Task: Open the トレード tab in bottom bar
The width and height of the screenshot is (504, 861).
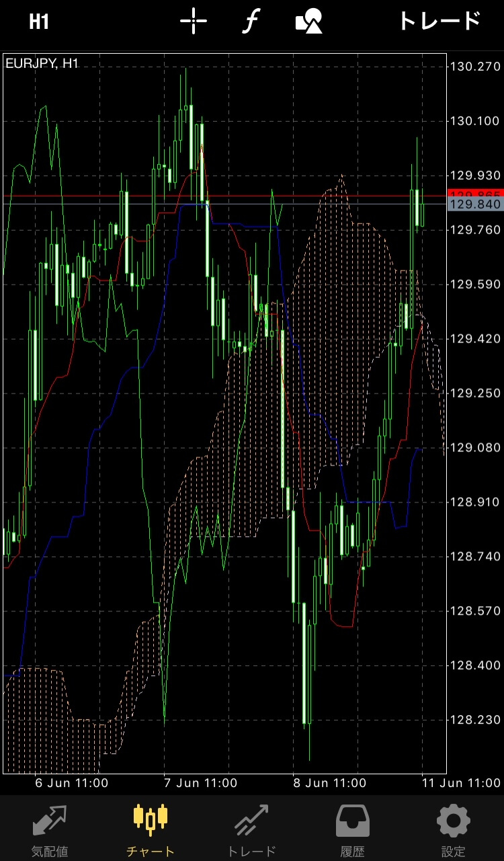Action: click(251, 831)
